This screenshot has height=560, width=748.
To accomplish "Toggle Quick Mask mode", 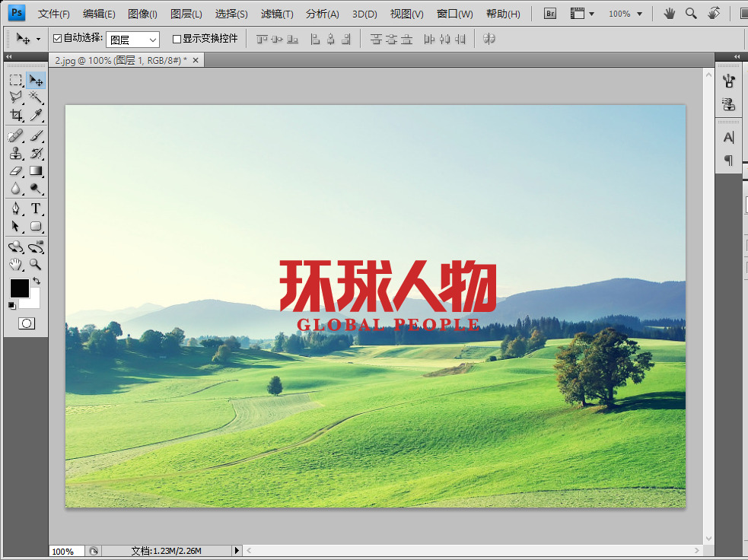I will pyautogui.click(x=26, y=323).
